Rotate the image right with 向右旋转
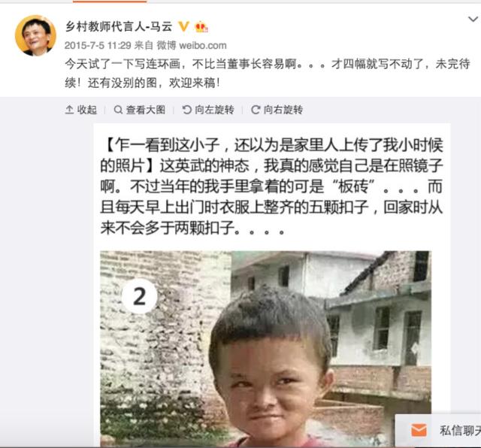This screenshot has width=481, height=448. point(277,110)
